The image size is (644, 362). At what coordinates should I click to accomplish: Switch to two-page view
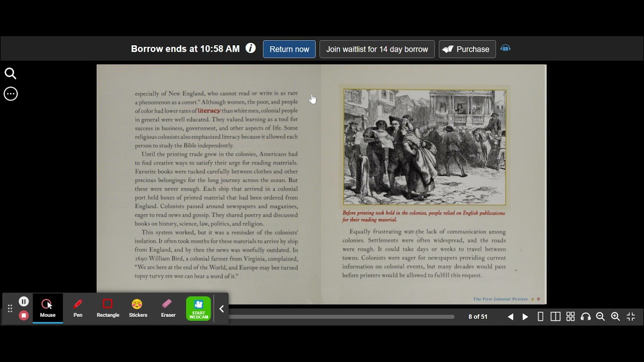pyautogui.click(x=555, y=317)
